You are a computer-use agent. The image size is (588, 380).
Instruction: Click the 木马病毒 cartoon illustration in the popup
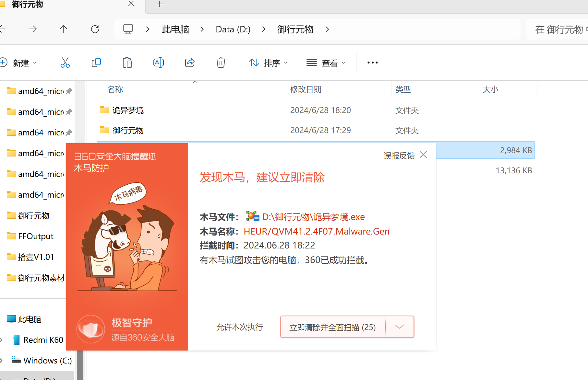[x=126, y=236]
